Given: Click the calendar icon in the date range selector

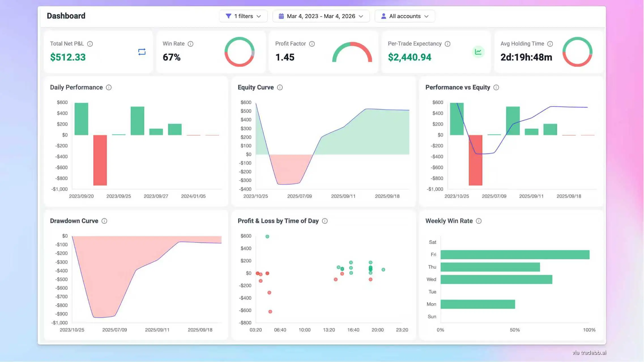Looking at the screenshot, I should tap(281, 16).
